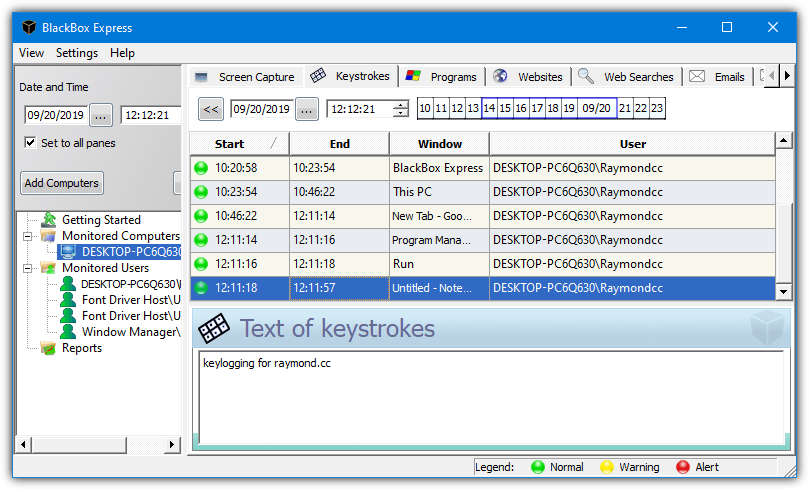The image size is (809, 489).
Task: Click the Screen Capture tab monitor icon
Action: tap(201, 77)
